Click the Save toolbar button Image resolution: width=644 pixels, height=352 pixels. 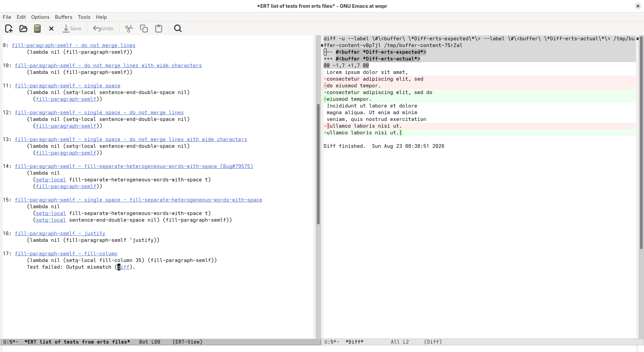(72, 29)
